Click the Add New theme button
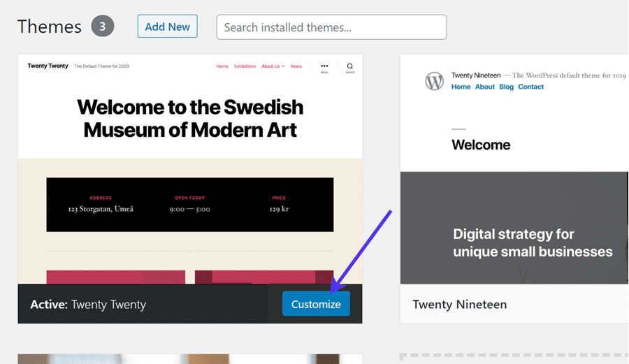 167,27
